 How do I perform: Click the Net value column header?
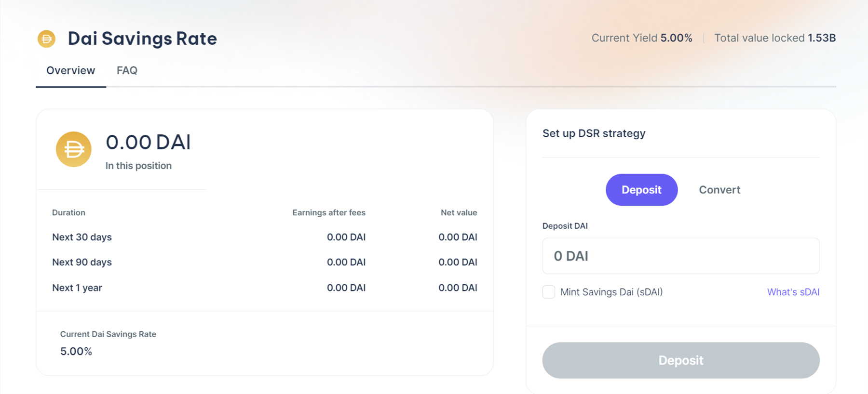458,212
